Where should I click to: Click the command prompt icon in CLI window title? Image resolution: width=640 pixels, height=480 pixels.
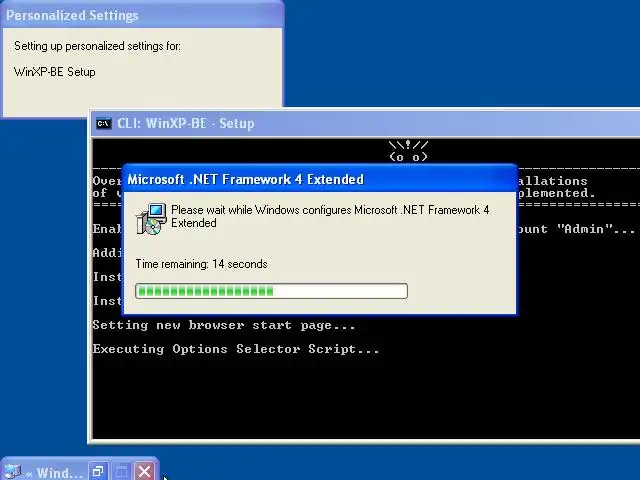103,123
